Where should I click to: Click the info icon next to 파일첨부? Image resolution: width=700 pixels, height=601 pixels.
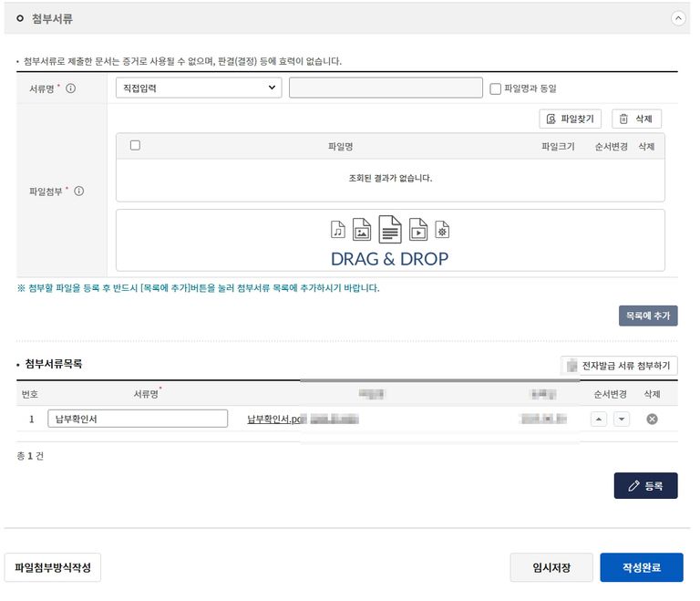click(x=78, y=192)
